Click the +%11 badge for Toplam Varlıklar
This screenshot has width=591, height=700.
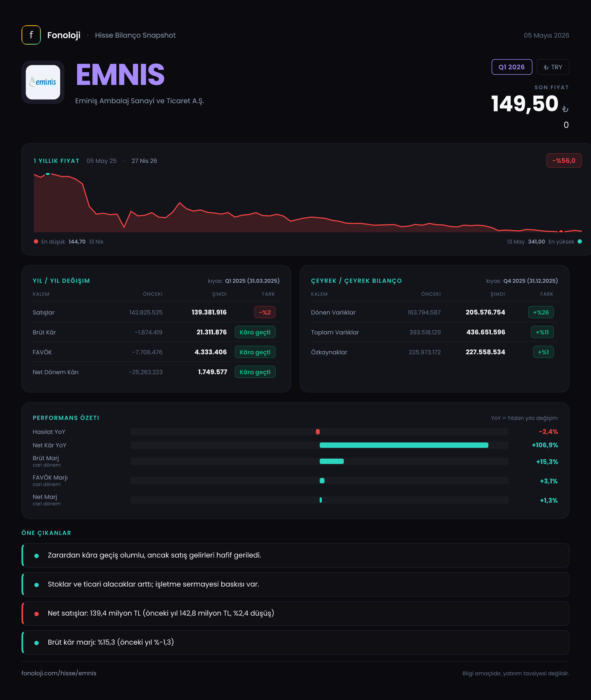pos(542,332)
